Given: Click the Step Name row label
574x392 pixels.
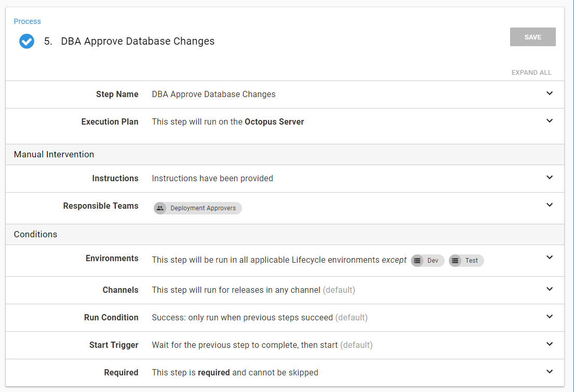Looking at the screenshot, I should click(117, 94).
